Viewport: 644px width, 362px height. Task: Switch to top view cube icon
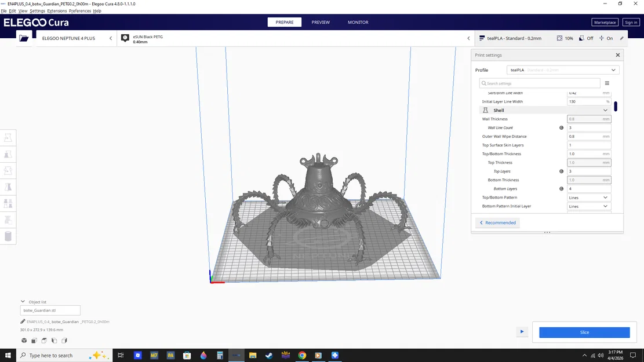(44, 341)
